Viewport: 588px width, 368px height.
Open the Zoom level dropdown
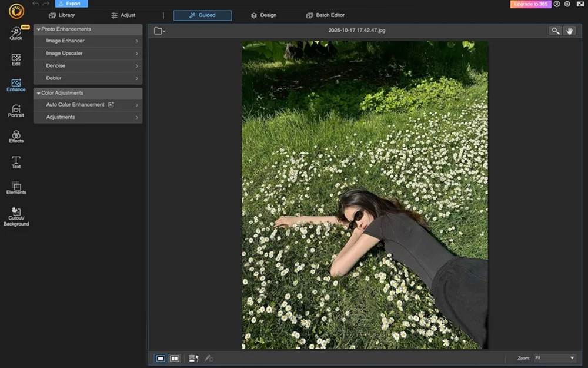554,358
